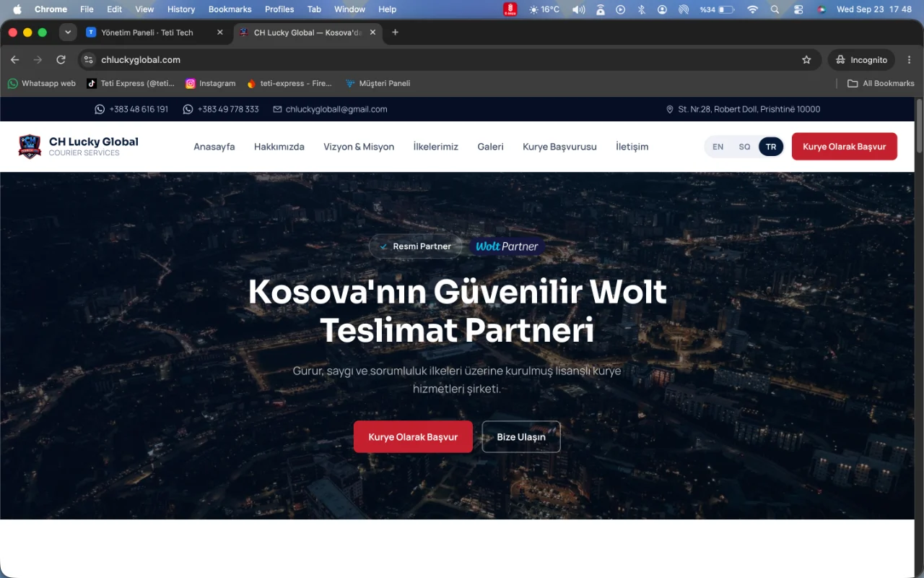Open a new tab with the plus button
The width and height of the screenshot is (924, 578).
click(x=395, y=33)
